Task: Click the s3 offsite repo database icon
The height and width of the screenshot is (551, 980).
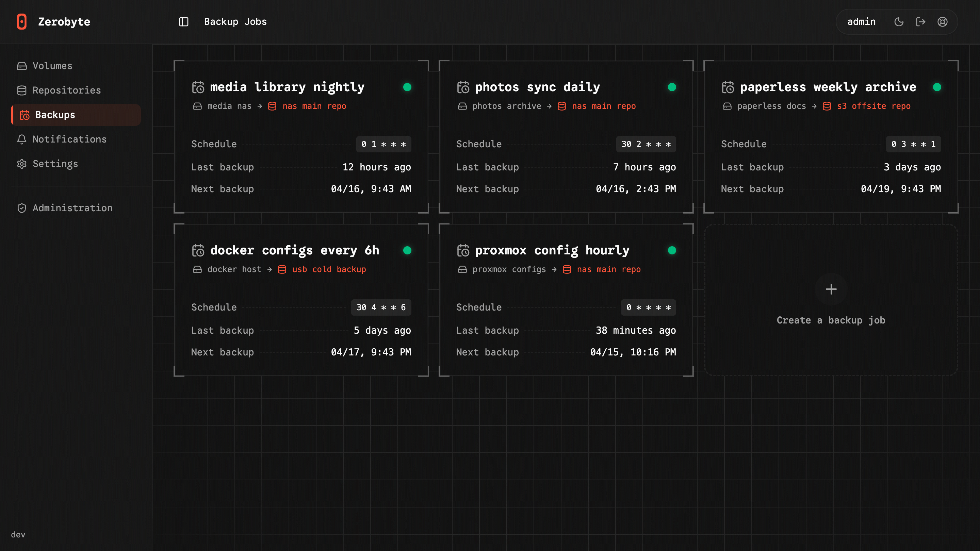Action: click(x=827, y=106)
